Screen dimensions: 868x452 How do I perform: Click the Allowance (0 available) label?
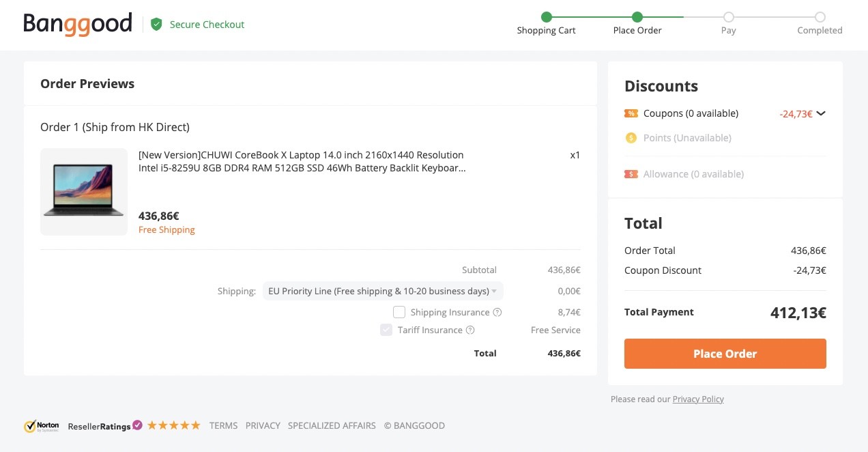[x=693, y=174]
